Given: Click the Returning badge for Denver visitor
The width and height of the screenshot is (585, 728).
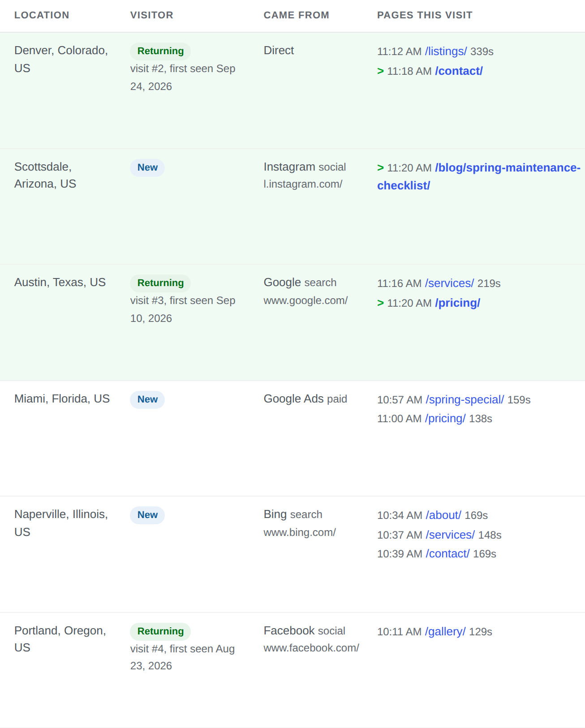Looking at the screenshot, I should click(160, 51).
